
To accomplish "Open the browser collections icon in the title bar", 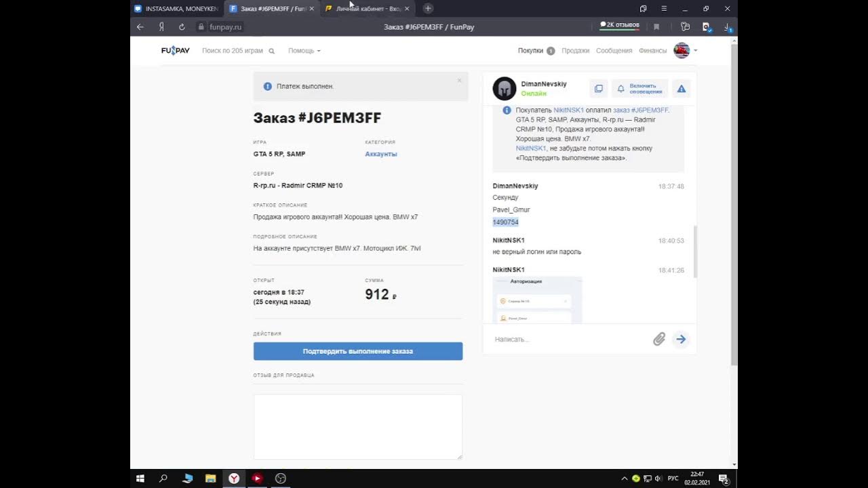I will [x=643, y=8].
